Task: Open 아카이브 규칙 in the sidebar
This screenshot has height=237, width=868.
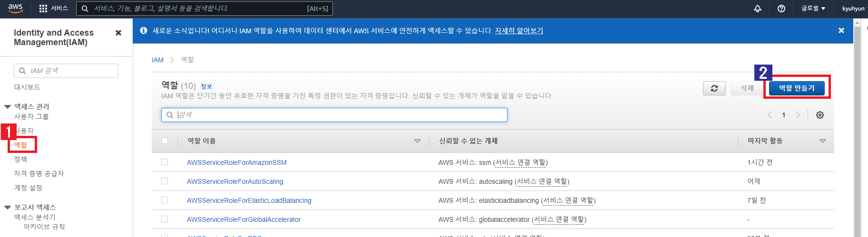Action: pos(44,227)
